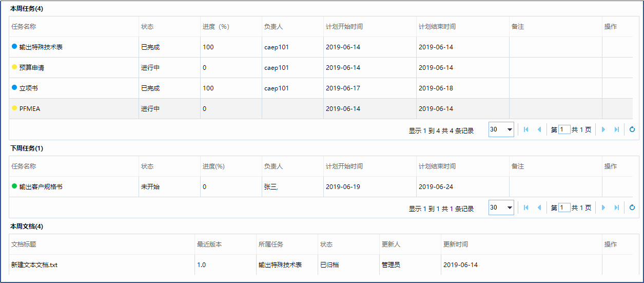644x283 pixels.
Task: Go to first page in 本周任务 pager
Action: point(526,130)
